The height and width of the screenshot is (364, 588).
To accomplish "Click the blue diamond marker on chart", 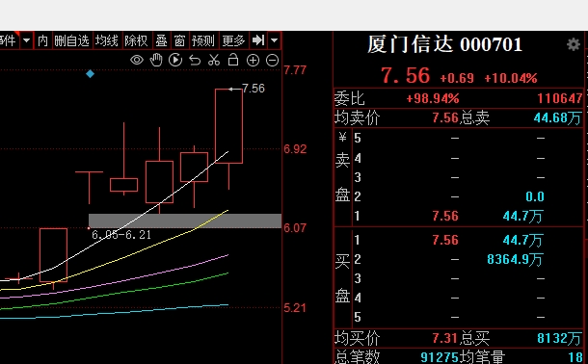I will 90,74.
